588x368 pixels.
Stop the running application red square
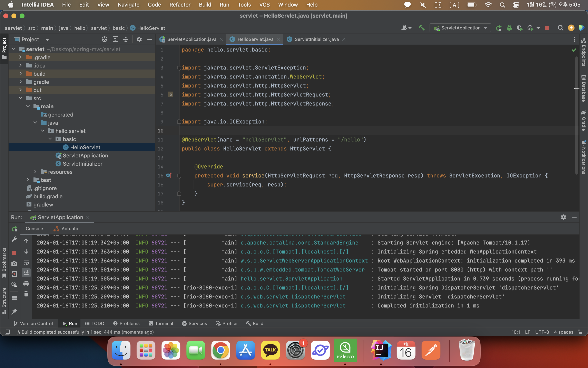547,28
